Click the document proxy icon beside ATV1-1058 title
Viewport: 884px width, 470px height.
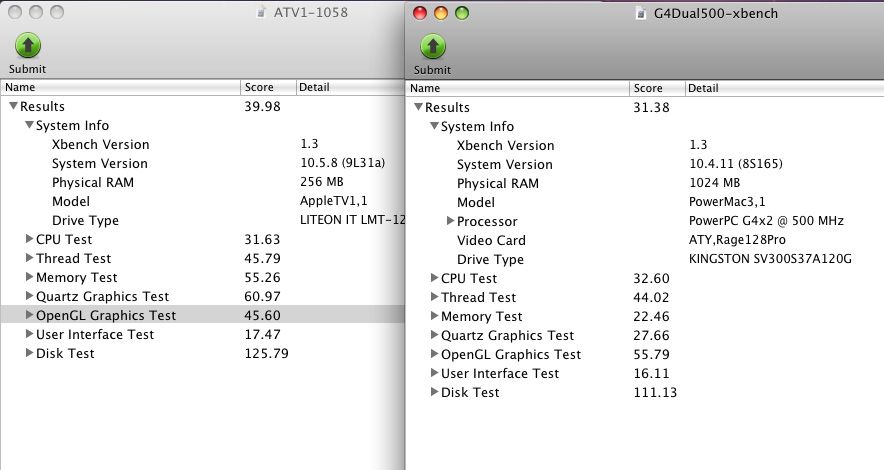click(261, 12)
